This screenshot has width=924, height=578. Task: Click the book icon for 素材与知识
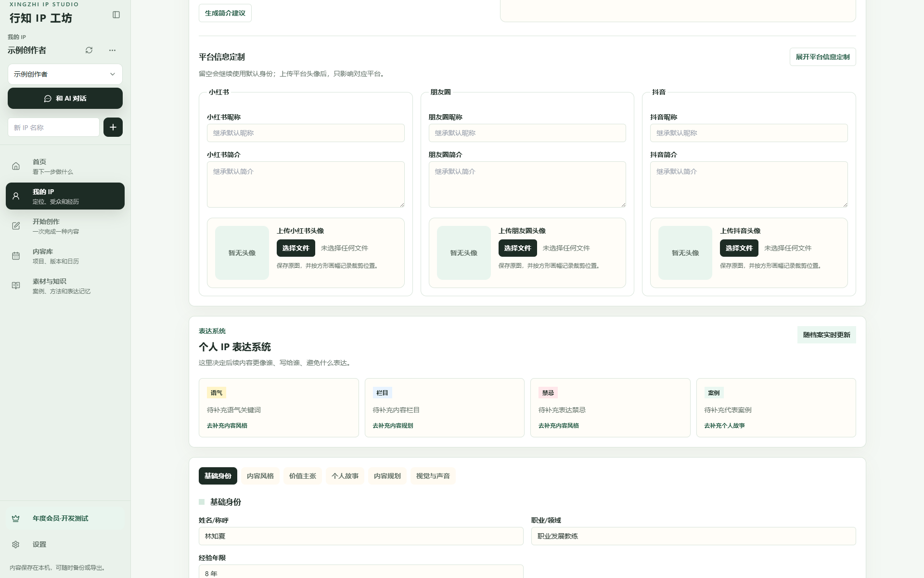pyautogui.click(x=16, y=286)
